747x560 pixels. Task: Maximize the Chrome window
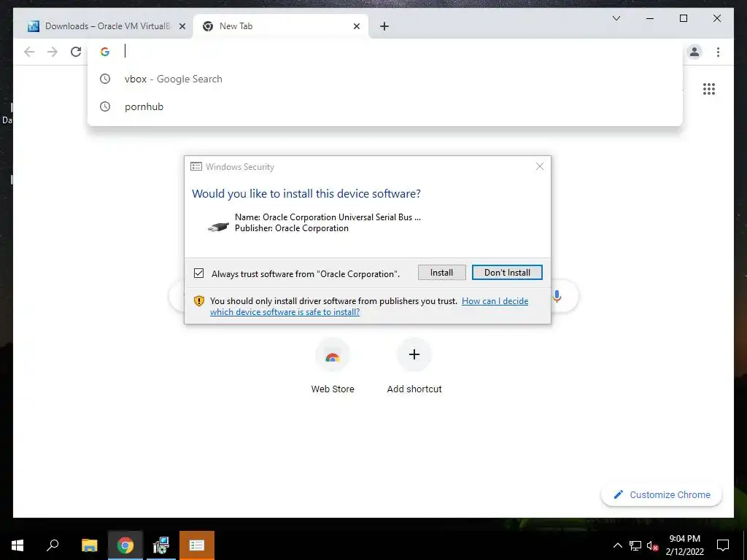[x=683, y=18]
